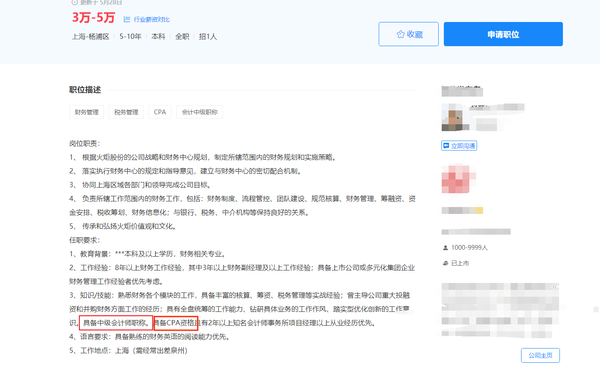Click the 1000-9999人 company size text
Screen dimensions: 600x368
[469, 248]
